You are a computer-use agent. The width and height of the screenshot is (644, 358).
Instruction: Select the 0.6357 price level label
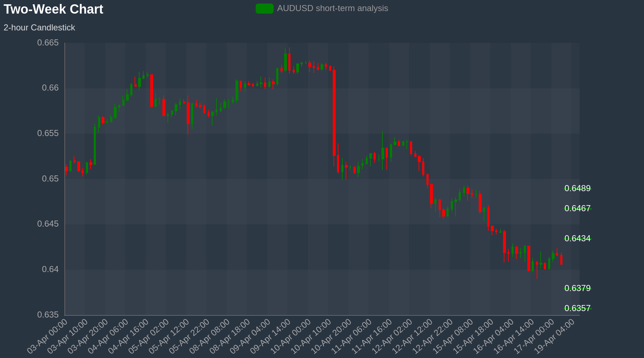click(x=577, y=308)
